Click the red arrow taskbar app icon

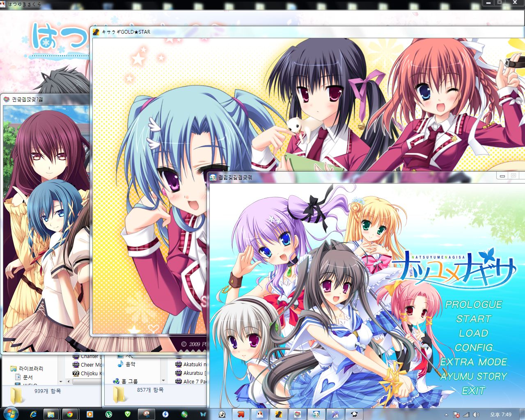point(241,414)
